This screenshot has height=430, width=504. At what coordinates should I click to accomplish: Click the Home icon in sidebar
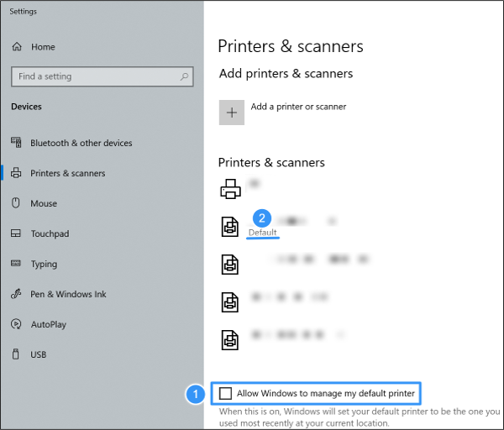point(17,48)
